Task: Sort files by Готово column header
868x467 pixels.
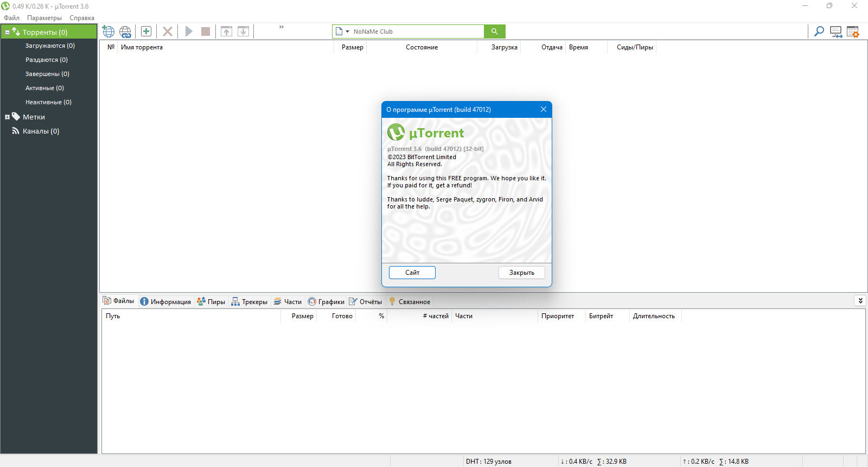Action: tap(336, 317)
